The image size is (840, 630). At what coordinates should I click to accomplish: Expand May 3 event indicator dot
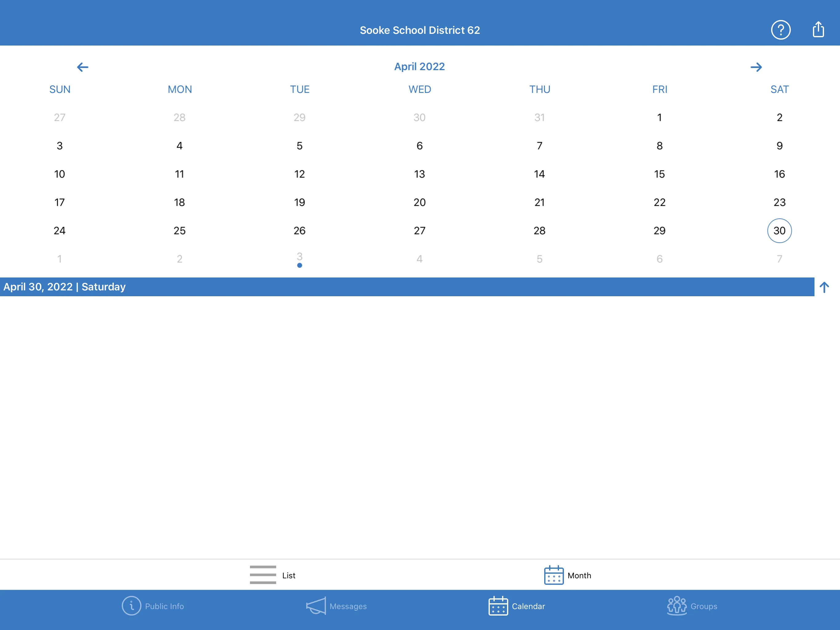[x=299, y=266]
